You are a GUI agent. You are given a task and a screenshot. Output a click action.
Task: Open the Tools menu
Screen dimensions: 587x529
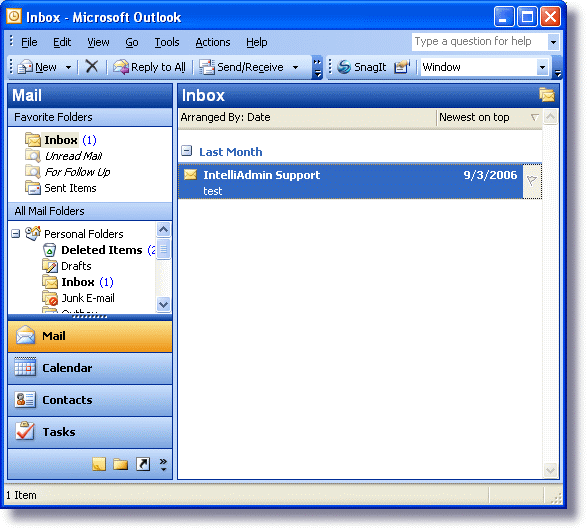[x=167, y=42]
